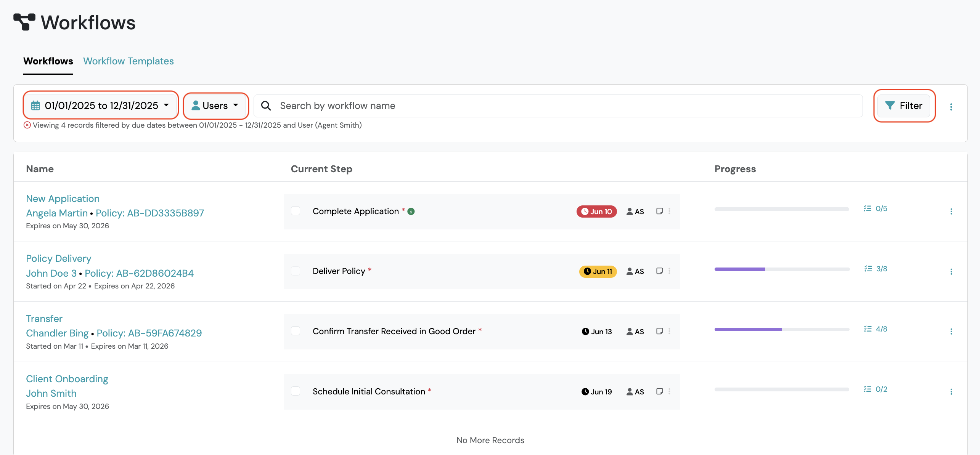Switch to the Workflows tab
The height and width of the screenshot is (455, 980).
[x=48, y=61]
